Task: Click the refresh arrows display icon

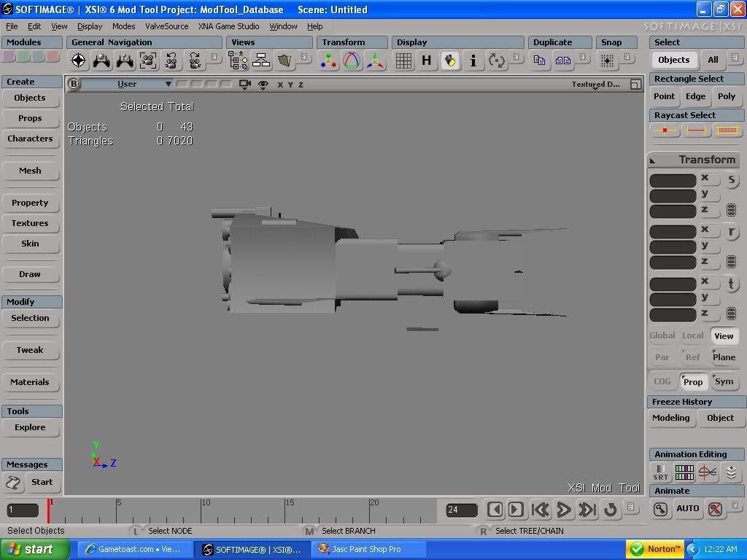Action: (x=496, y=61)
